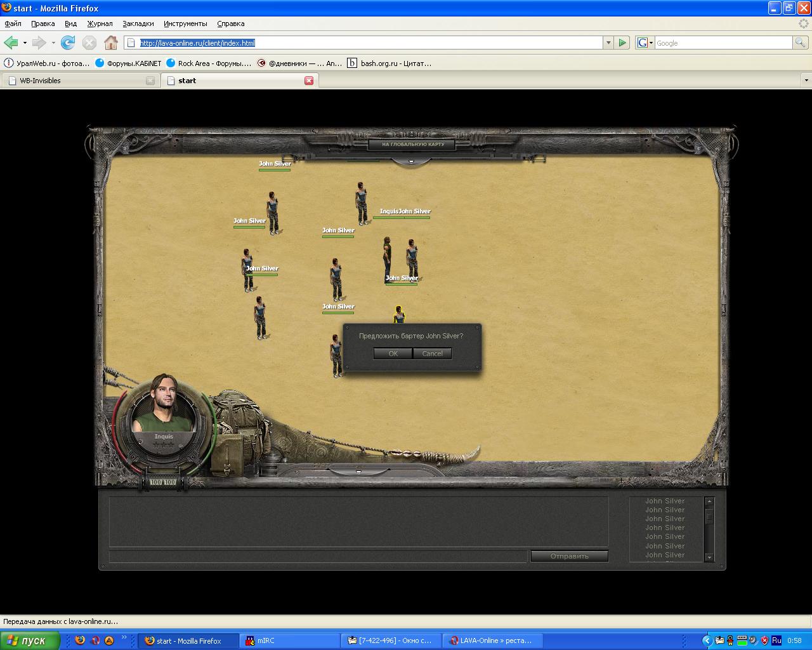Viewport: 812px width, 650px height.
Task: Confirm barter with the OK button
Action: (393, 354)
